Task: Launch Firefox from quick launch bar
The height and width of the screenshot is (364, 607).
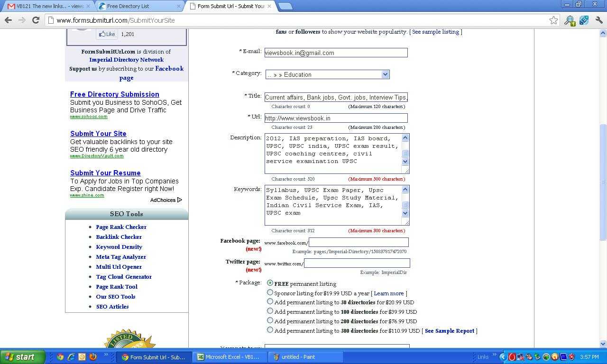Action: pos(93,357)
